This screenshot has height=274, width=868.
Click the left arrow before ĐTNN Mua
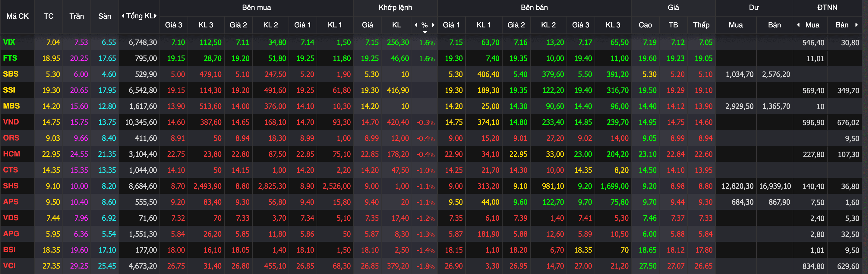(798, 25)
